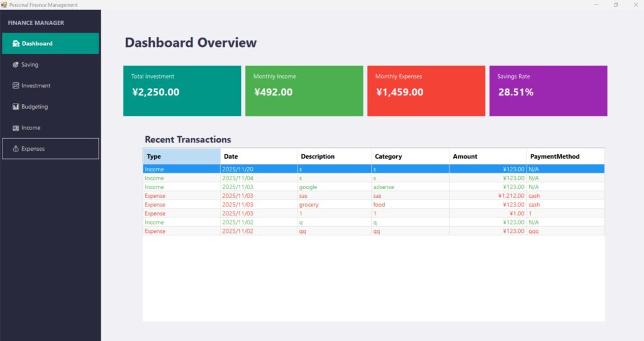Click the Income wallet icon in sidebar
The height and width of the screenshot is (341, 644).
click(x=16, y=127)
